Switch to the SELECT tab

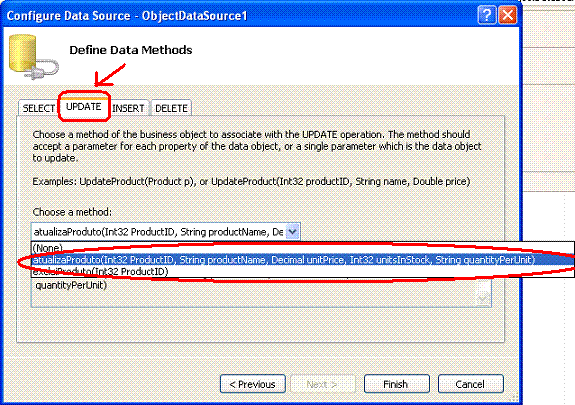39,108
